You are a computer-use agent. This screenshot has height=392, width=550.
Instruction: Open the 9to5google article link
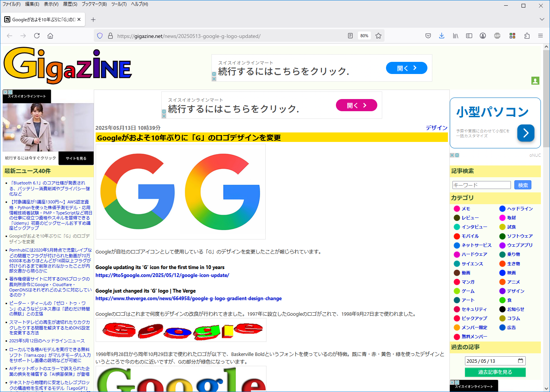tap(162, 275)
